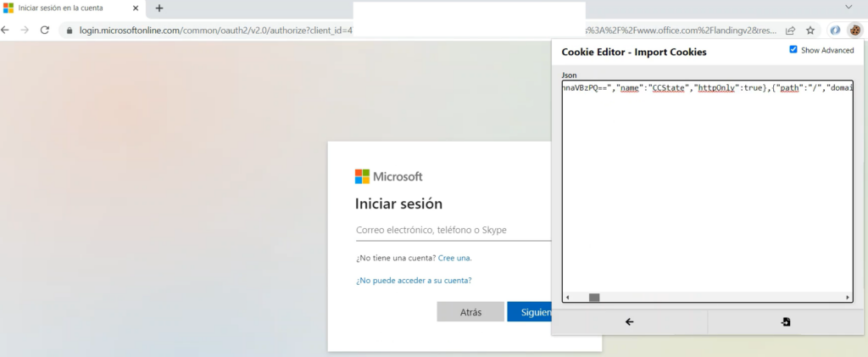Click the Iniciar sesión heading
Screen dimensions: 868x357
398,204
